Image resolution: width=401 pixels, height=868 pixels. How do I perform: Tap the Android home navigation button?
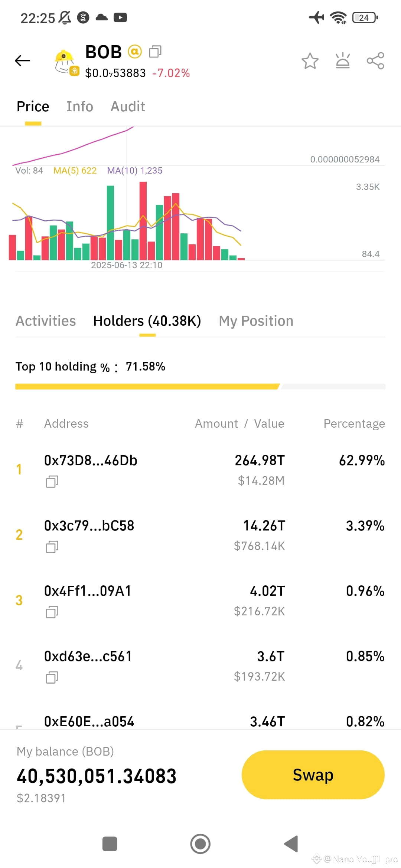(x=200, y=844)
